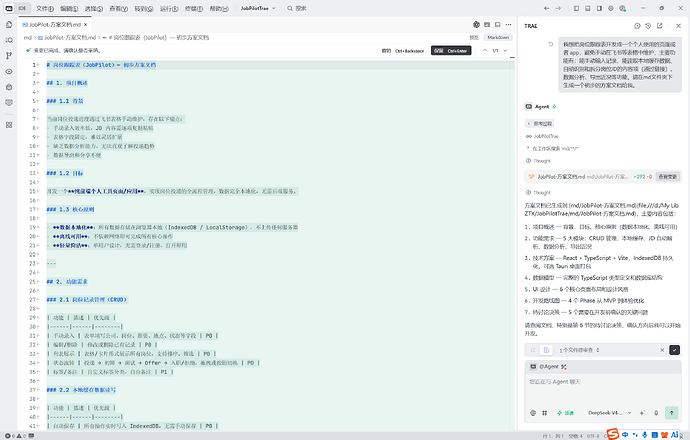Open the 文件(F) menu

[x=44, y=8]
